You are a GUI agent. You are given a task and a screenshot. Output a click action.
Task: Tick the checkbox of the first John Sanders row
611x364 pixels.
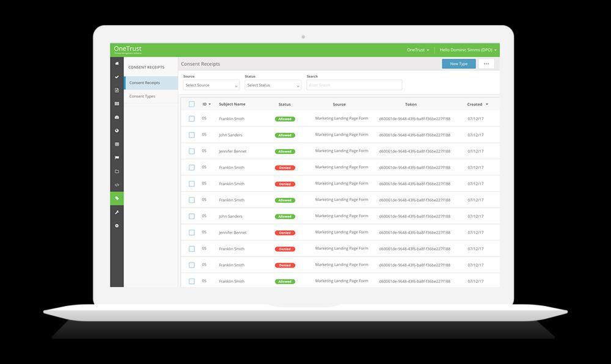[x=192, y=135]
